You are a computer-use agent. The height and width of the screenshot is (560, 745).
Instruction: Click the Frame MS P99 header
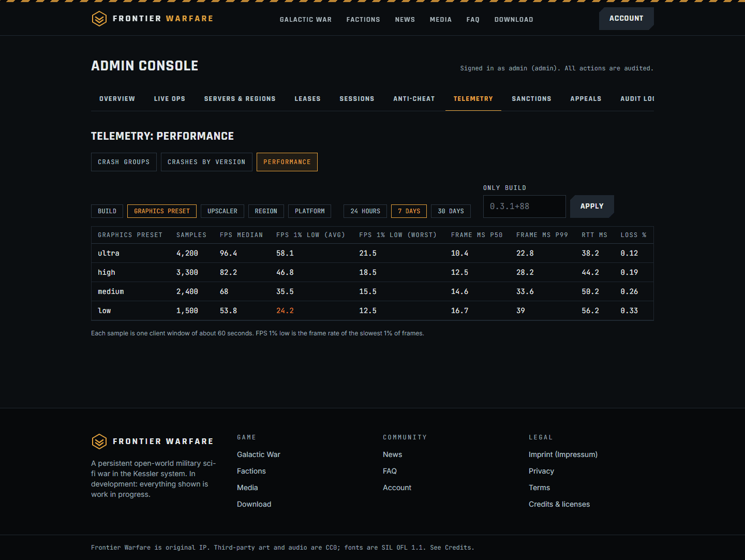point(542,235)
